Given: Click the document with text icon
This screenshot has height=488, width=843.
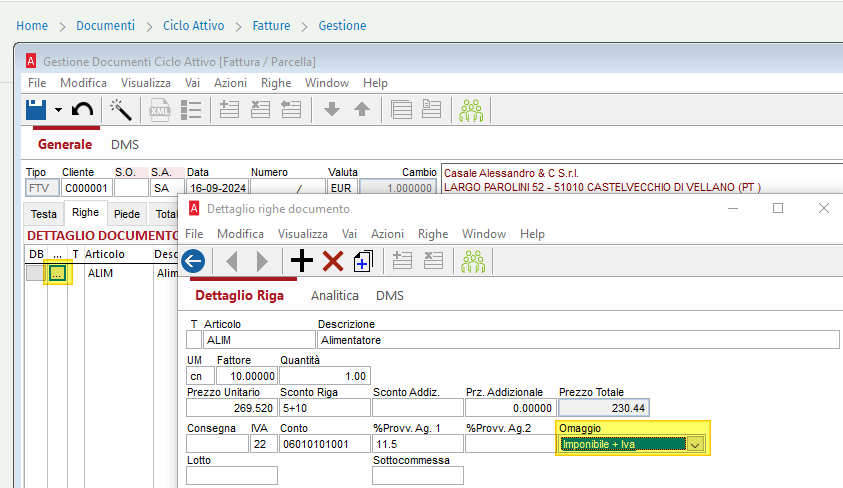Looking at the screenshot, I should (x=432, y=109).
